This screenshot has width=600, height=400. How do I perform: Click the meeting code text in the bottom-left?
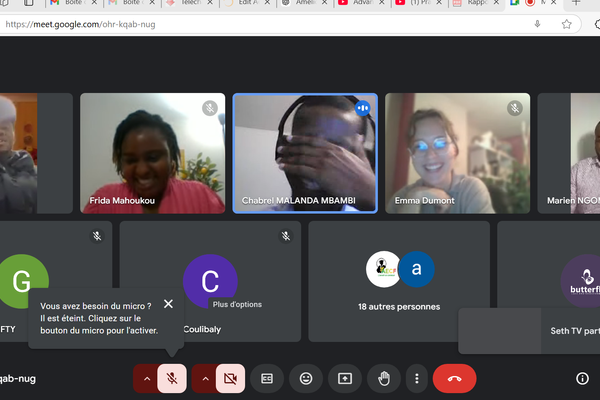18,379
